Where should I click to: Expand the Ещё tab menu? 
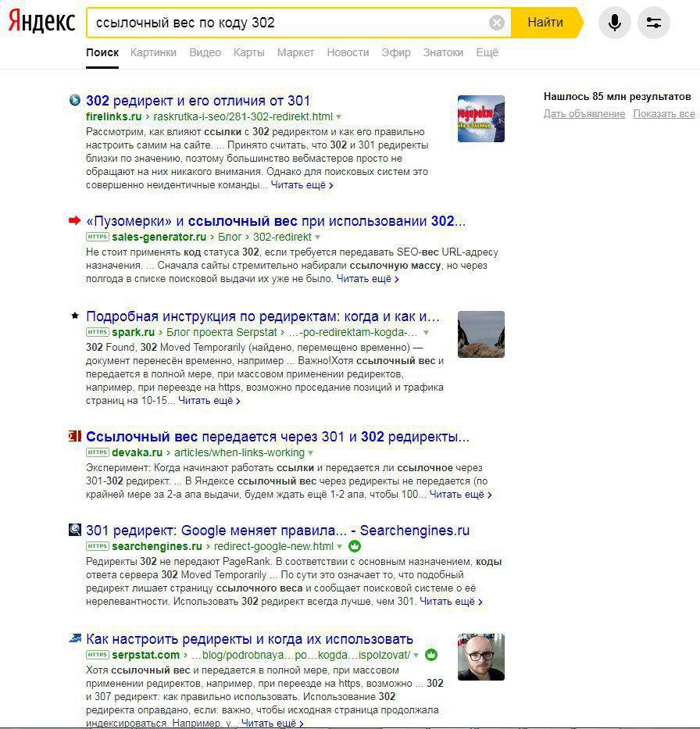pos(487,52)
